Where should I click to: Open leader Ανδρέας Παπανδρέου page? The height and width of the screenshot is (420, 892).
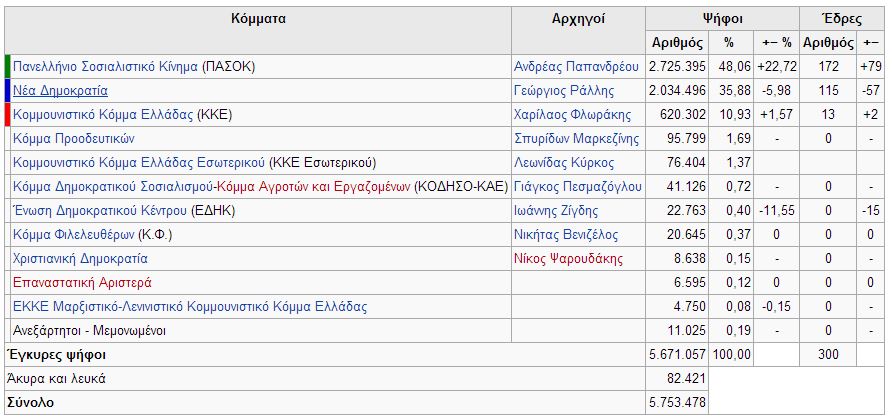click(575, 66)
